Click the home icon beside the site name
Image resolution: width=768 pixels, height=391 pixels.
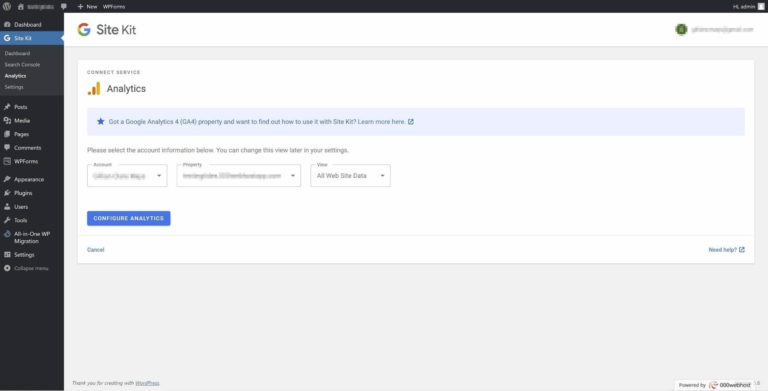click(21, 6)
